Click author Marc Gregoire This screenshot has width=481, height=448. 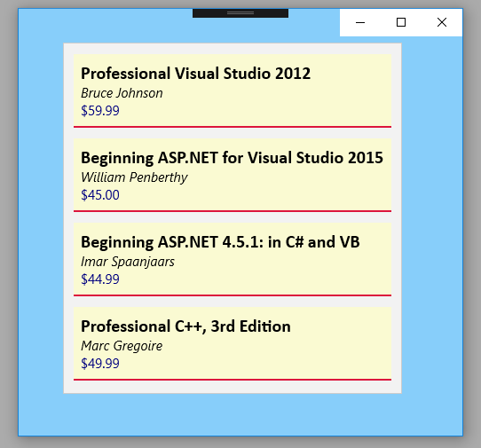[122, 346]
